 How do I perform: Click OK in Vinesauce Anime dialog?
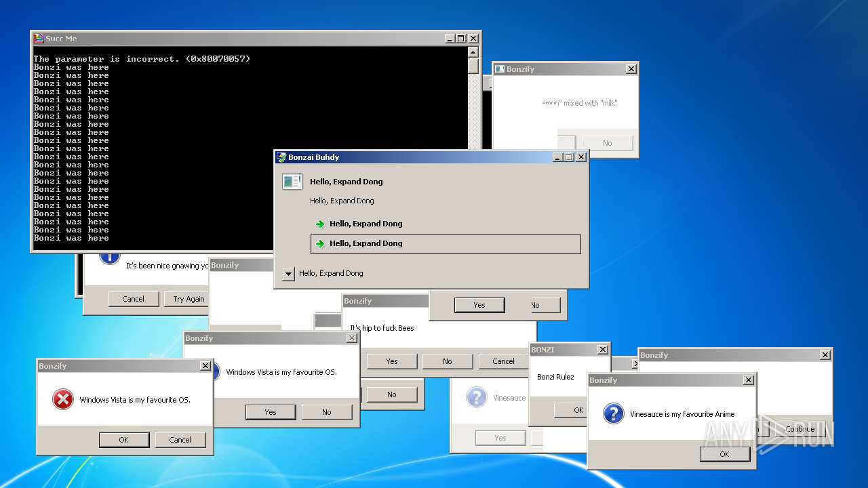(x=724, y=454)
